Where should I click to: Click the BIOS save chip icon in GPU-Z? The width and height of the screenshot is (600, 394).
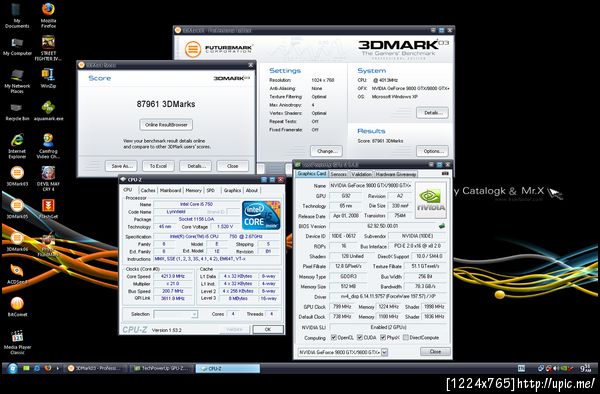pos(442,226)
